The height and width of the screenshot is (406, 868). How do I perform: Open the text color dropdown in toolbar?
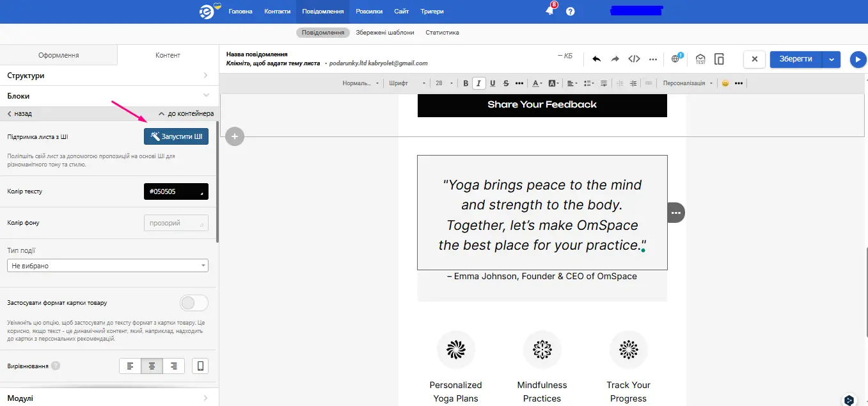coord(537,83)
